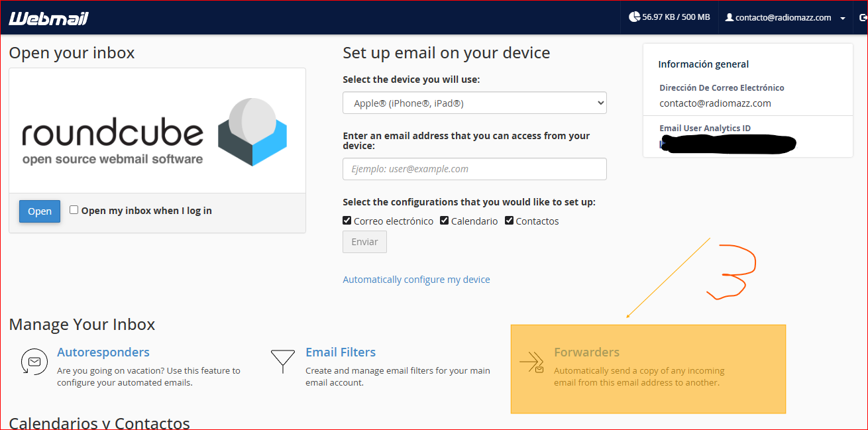Image resolution: width=868 pixels, height=430 pixels.
Task: Click the Email Filters funnel icon
Action: [x=283, y=362]
